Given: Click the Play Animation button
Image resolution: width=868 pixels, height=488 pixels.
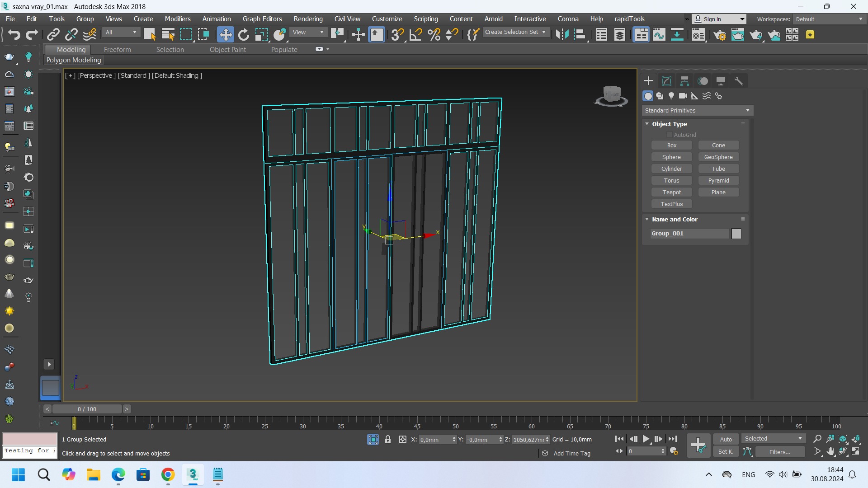Looking at the screenshot, I should tap(646, 439).
